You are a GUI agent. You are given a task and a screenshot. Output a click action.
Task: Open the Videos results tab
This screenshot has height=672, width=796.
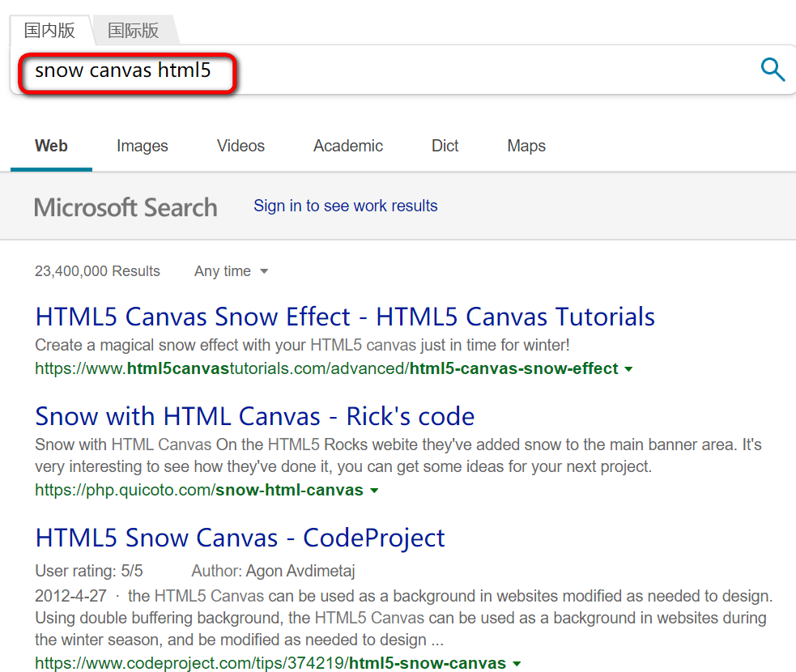coord(241,146)
